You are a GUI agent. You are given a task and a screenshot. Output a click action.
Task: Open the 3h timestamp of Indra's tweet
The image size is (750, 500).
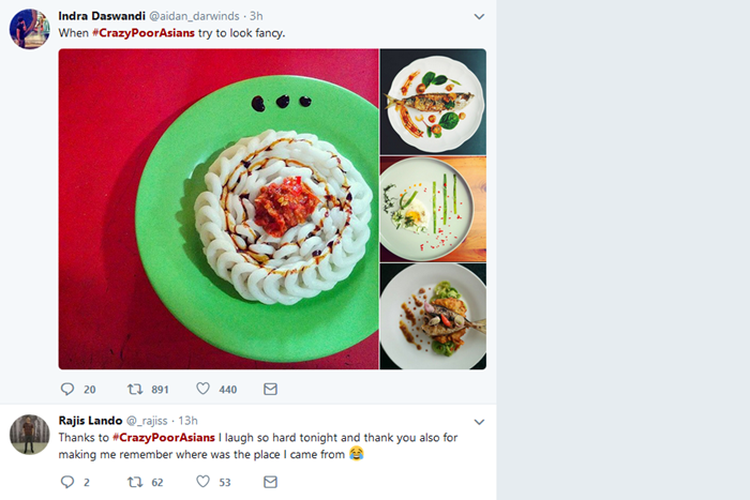coord(256,16)
